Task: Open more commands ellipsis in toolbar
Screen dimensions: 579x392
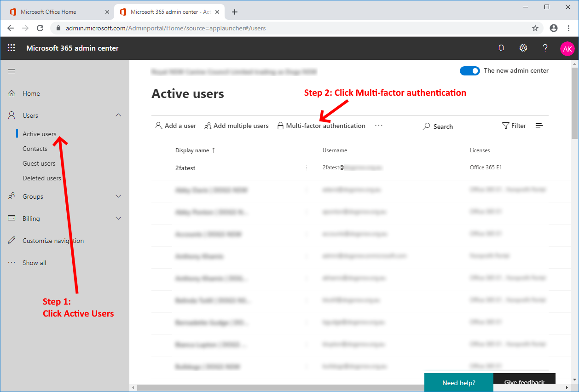Action: (x=379, y=126)
